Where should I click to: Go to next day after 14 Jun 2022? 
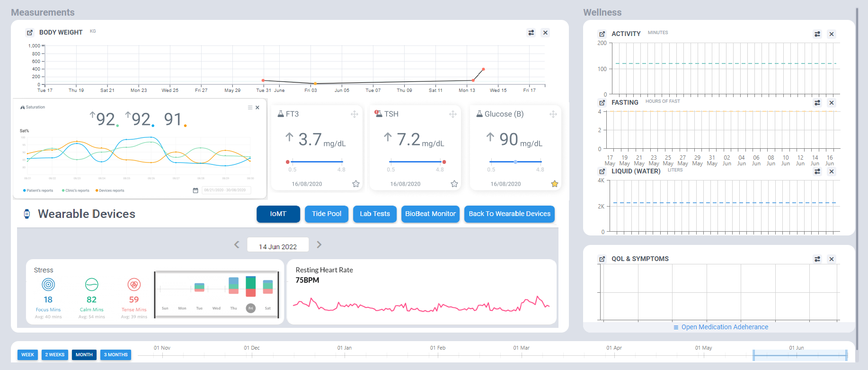[319, 244]
